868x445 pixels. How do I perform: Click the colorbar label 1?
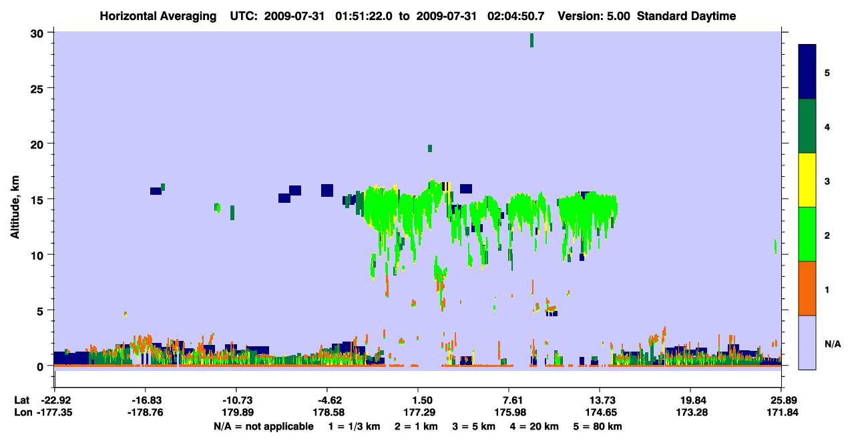tap(827, 289)
